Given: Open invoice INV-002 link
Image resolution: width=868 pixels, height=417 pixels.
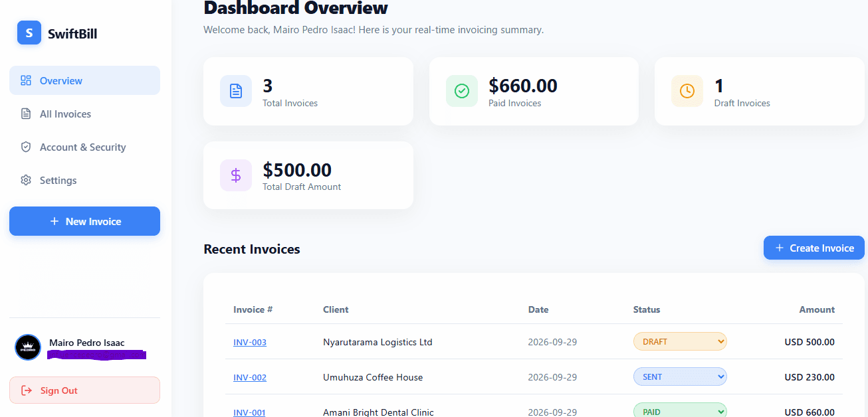Looking at the screenshot, I should tap(250, 377).
